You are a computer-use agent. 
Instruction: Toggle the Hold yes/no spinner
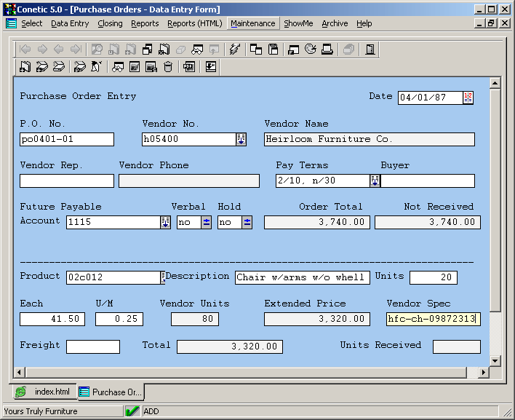point(247,223)
